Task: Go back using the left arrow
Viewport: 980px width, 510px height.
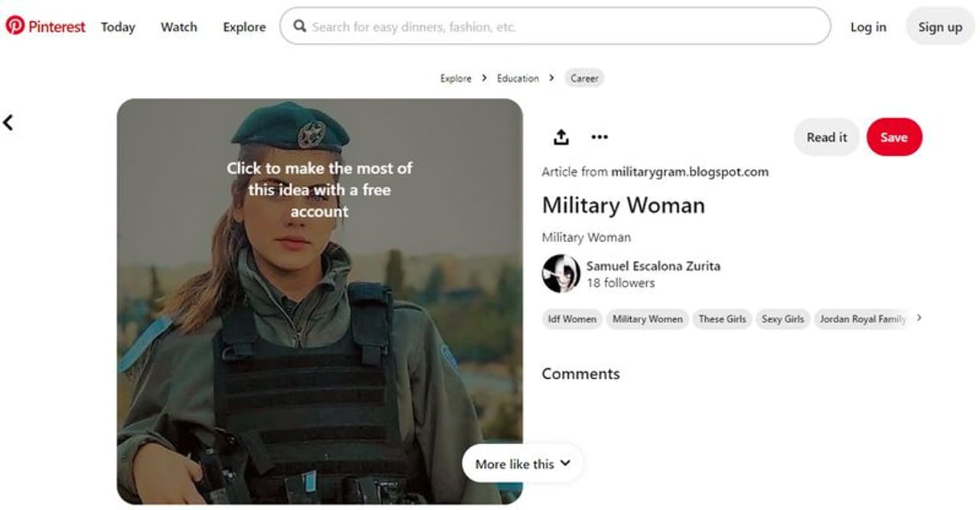Action: tap(8, 123)
